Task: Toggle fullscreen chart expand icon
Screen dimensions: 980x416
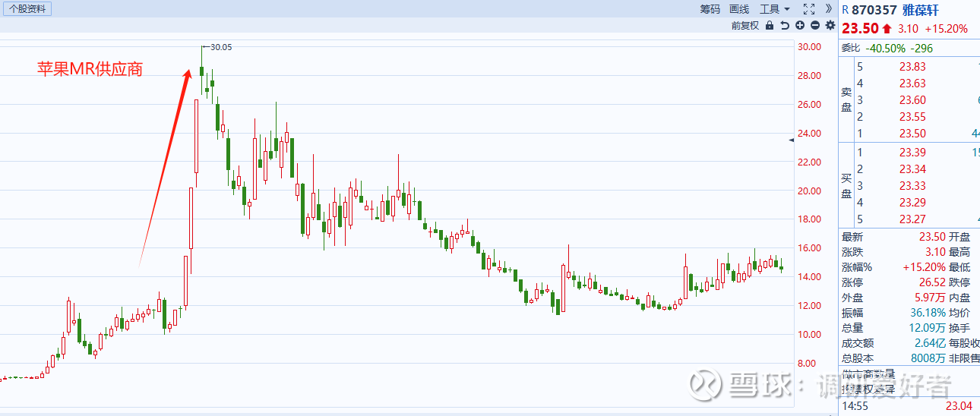Action: coord(809,9)
